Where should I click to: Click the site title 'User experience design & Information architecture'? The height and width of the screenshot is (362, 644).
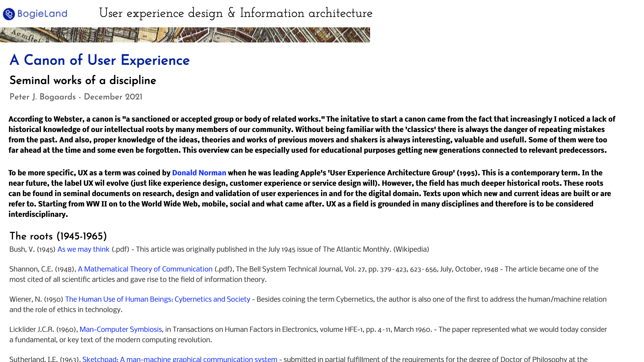[x=235, y=13]
